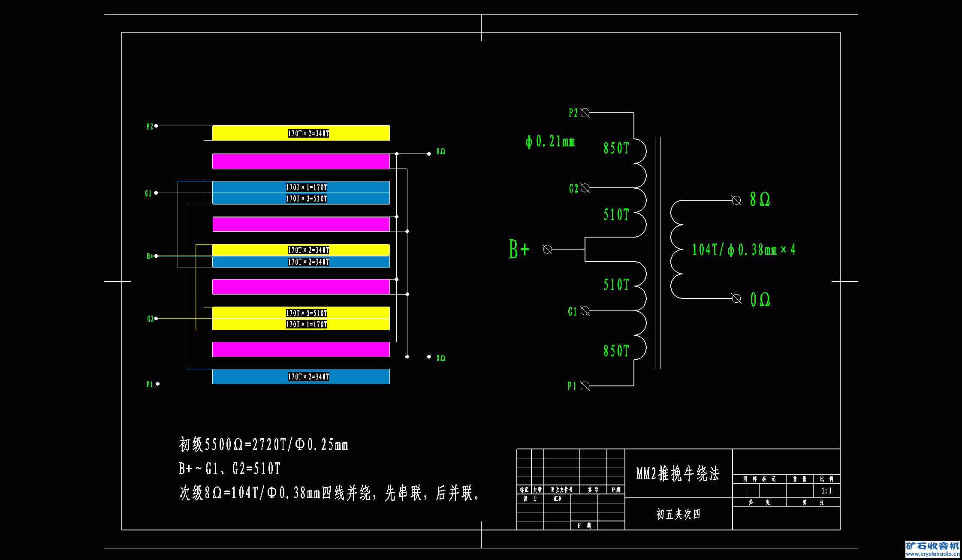Screen dimensions: 962x560
Task: Select the blue 170T×2=340T bar beside B+
Action: [x=301, y=262]
